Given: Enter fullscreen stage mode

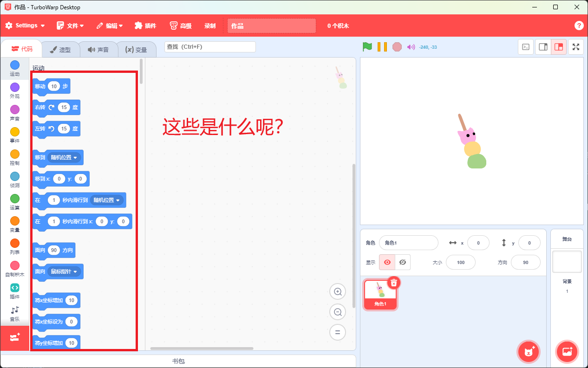Looking at the screenshot, I should pos(576,47).
